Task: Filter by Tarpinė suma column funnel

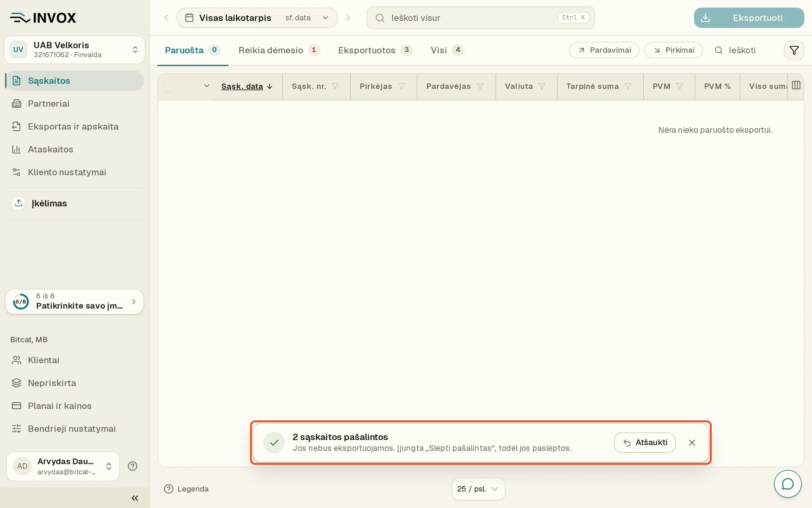Action: tap(628, 87)
